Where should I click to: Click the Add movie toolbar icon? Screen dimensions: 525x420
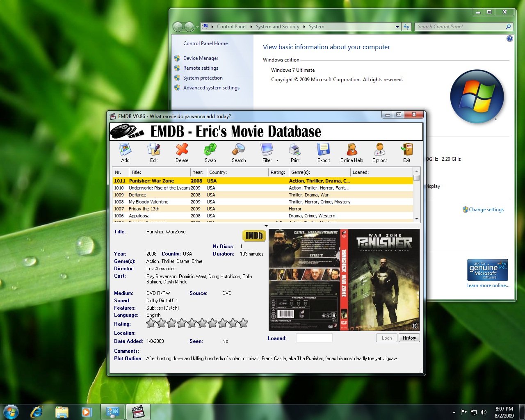point(125,150)
